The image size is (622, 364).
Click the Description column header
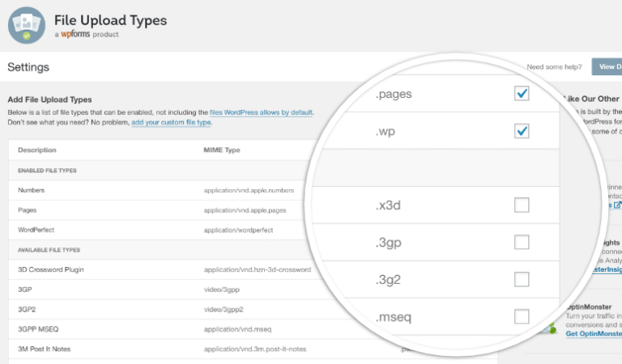[37, 150]
